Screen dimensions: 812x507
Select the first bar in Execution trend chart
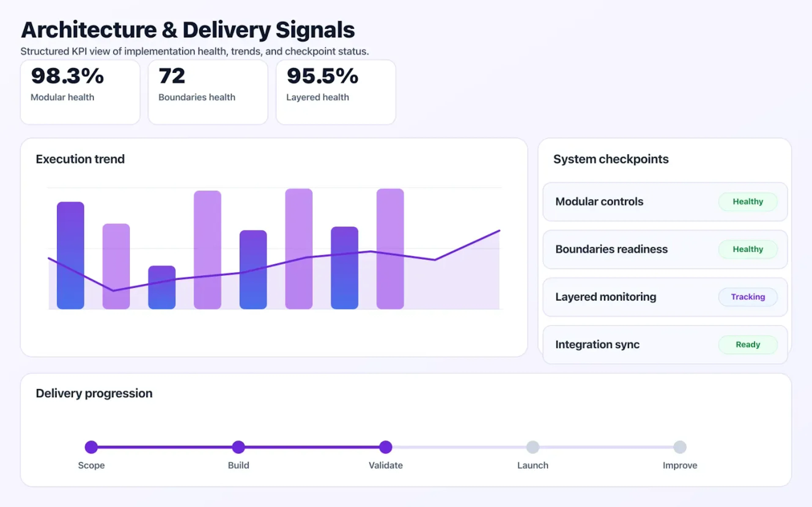(x=70, y=255)
